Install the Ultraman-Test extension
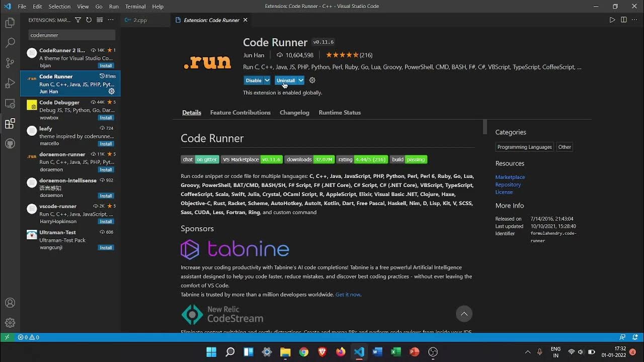Screen dimensions: 644x362 tap(106, 248)
